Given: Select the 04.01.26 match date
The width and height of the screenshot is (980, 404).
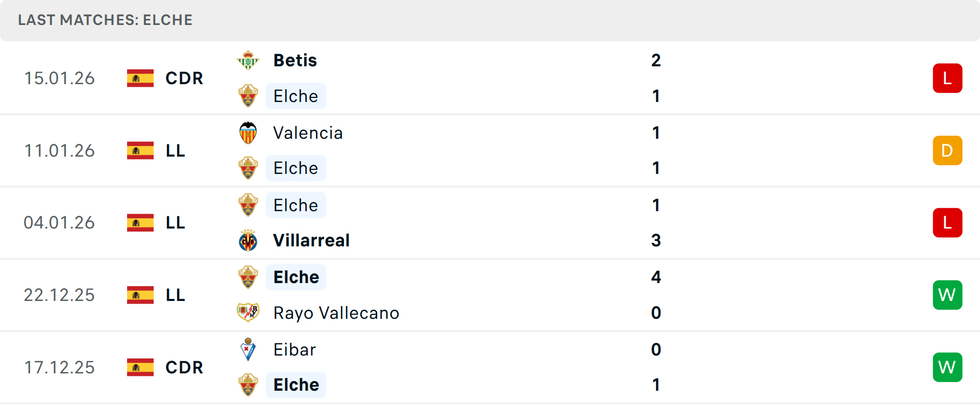Looking at the screenshot, I should tap(59, 223).
